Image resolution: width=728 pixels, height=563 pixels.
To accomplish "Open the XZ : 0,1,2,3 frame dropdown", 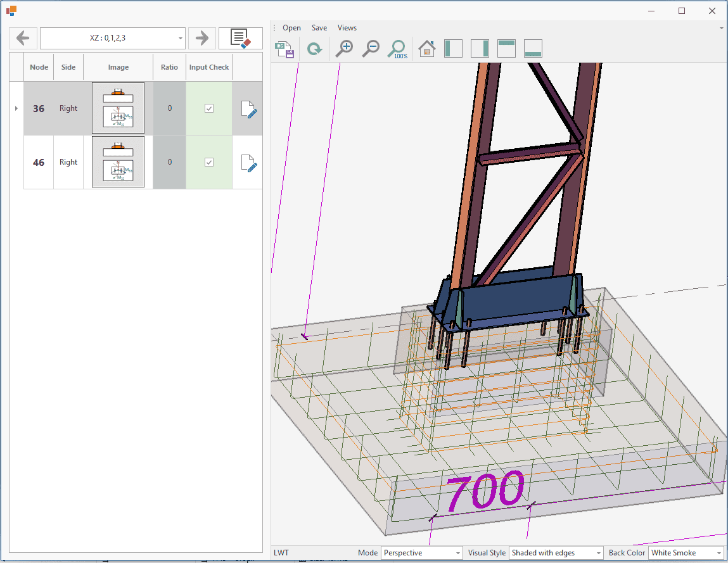I will (181, 39).
